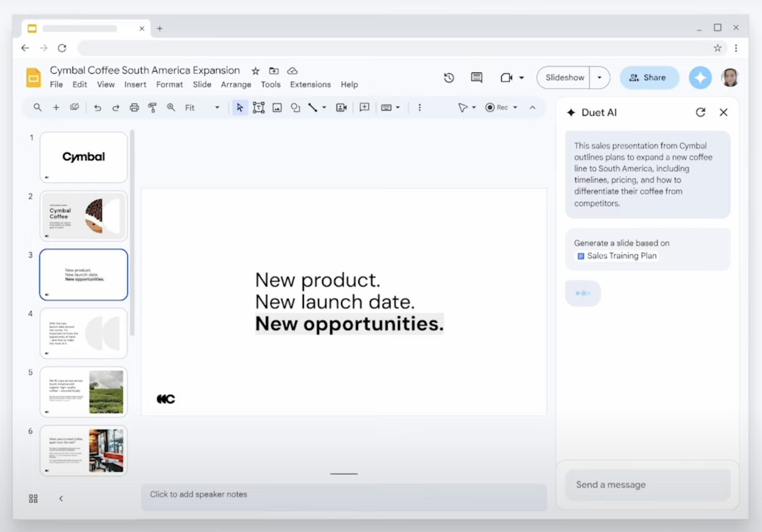
Task: Print the presentation using printer icon
Action: [x=134, y=108]
